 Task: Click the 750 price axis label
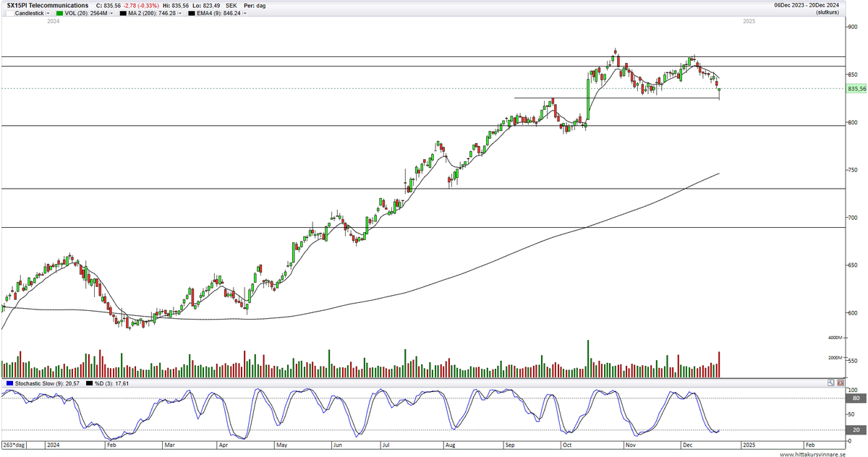click(853, 170)
